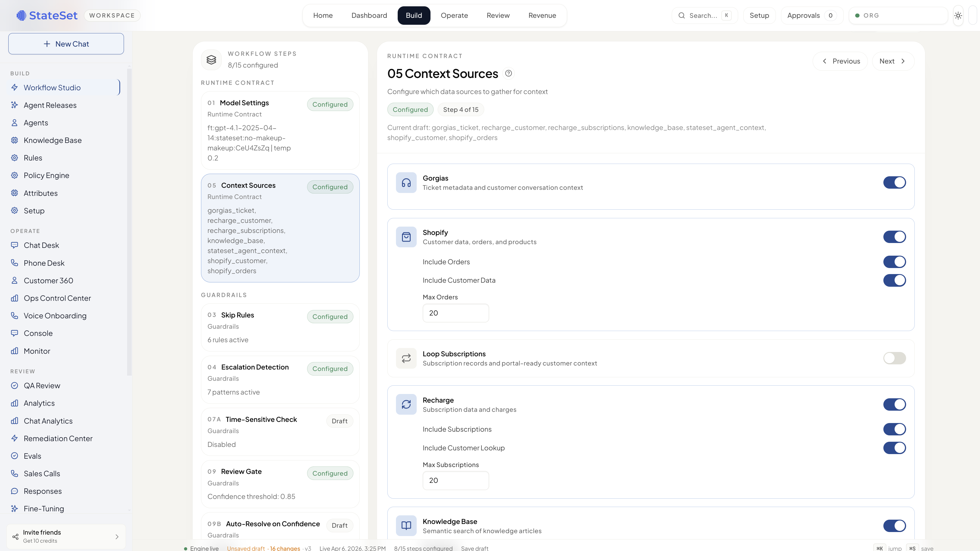Open the Approvals queue
This screenshot has width=980, height=551.
(x=812, y=16)
